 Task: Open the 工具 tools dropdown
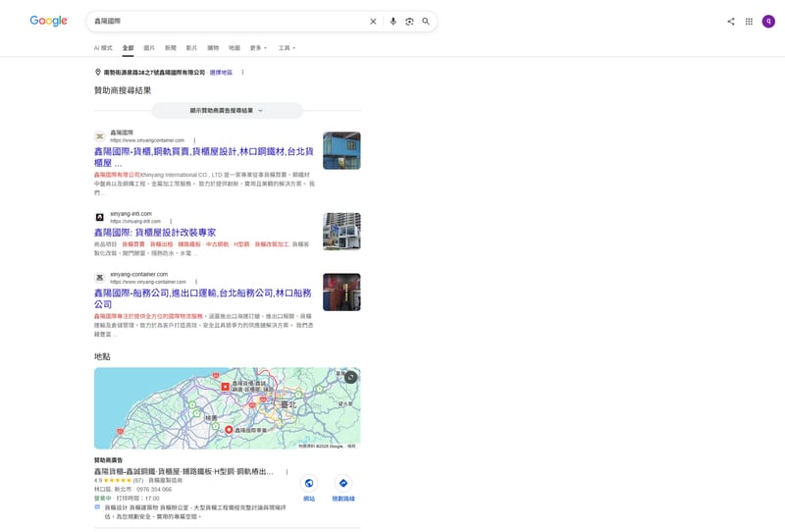tap(287, 48)
